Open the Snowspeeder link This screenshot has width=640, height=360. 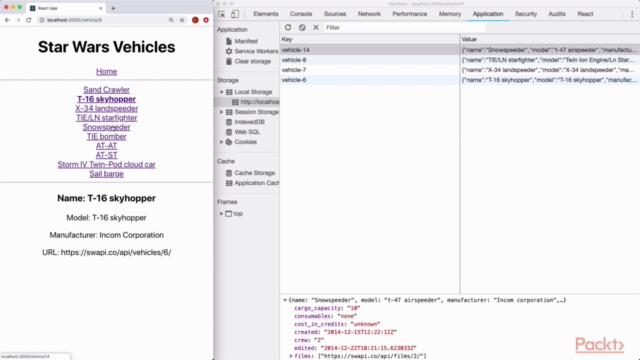click(107, 127)
